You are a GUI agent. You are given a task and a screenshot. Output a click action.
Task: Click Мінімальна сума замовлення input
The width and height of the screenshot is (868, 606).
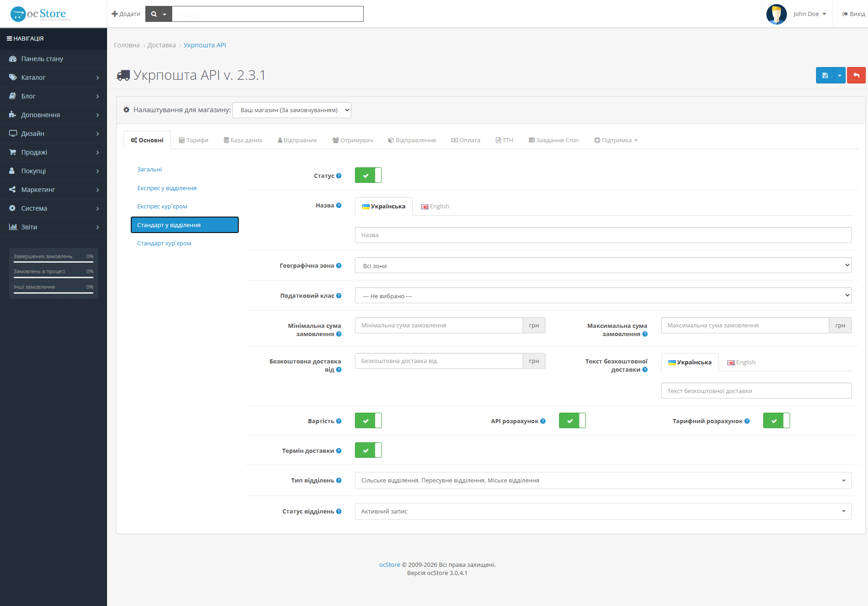pyautogui.click(x=439, y=325)
